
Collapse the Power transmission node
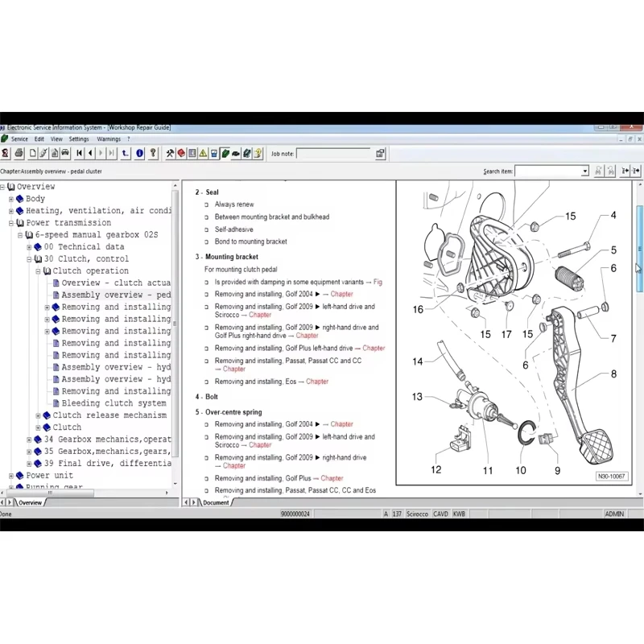pos(11,223)
